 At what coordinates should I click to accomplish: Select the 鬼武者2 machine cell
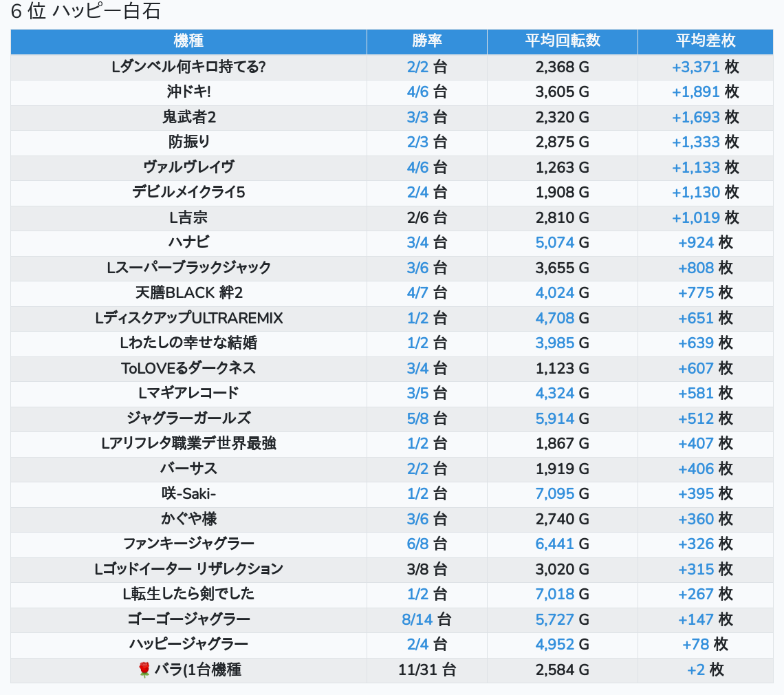click(x=188, y=117)
